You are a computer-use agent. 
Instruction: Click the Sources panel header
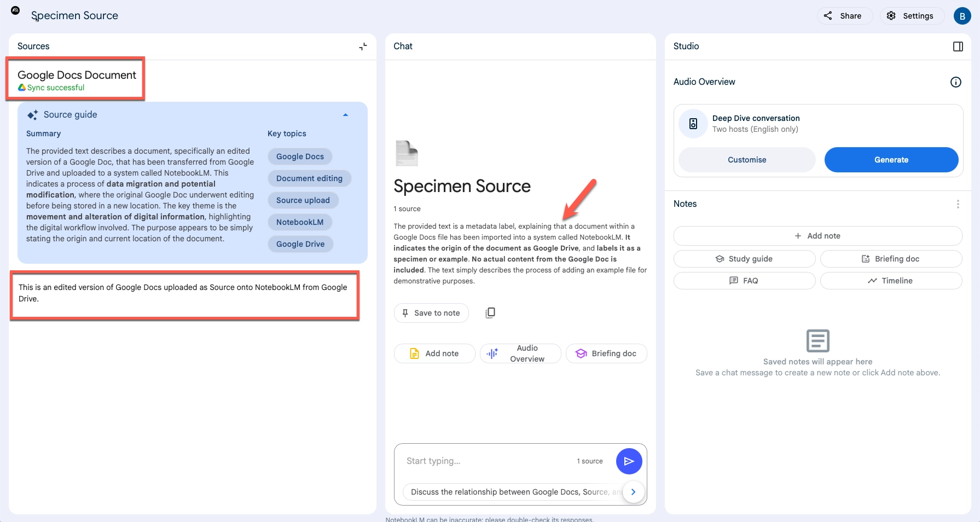(x=33, y=47)
